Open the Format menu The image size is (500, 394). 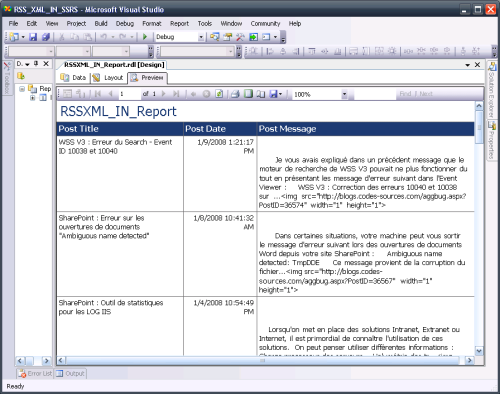[x=152, y=23]
